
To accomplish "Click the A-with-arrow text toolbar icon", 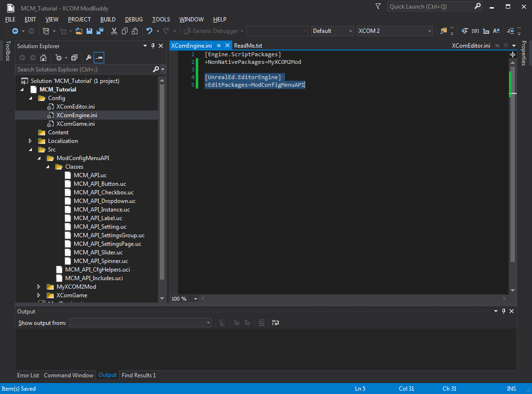I will pyautogui.click(x=496, y=31).
